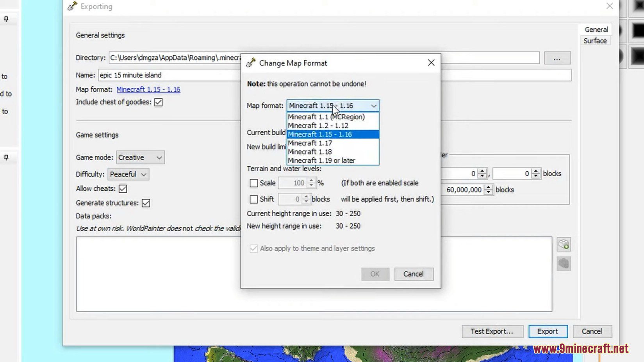The width and height of the screenshot is (644, 362).
Task: Browse for directory with the ... button
Action: [x=557, y=58]
